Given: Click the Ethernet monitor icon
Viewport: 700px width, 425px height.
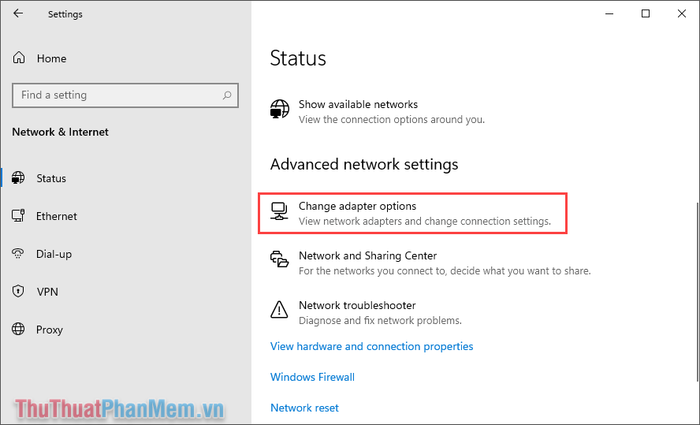Looking at the screenshot, I should (x=18, y=216).
